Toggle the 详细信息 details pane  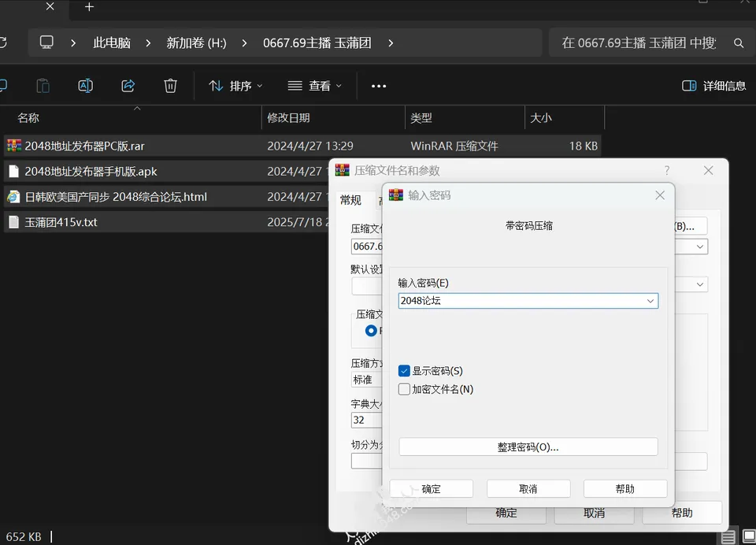[713, 86]
